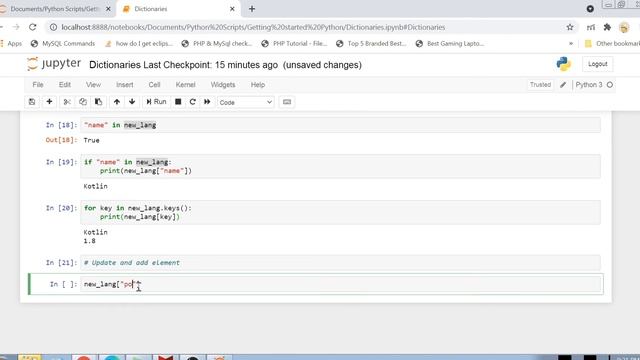Viewport: 640px width, 360px height.
Task: Restart the kernel
Action: (193, 102)
